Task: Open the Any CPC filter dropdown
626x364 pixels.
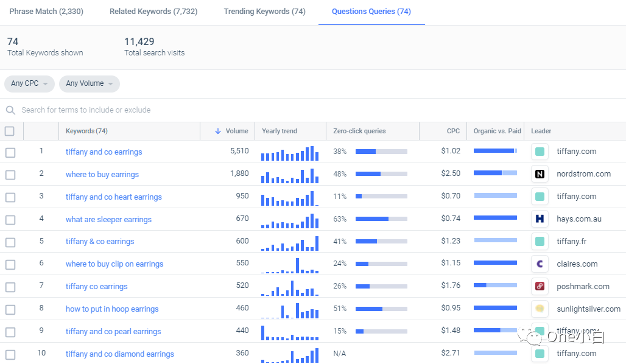Action: (29, 84)
